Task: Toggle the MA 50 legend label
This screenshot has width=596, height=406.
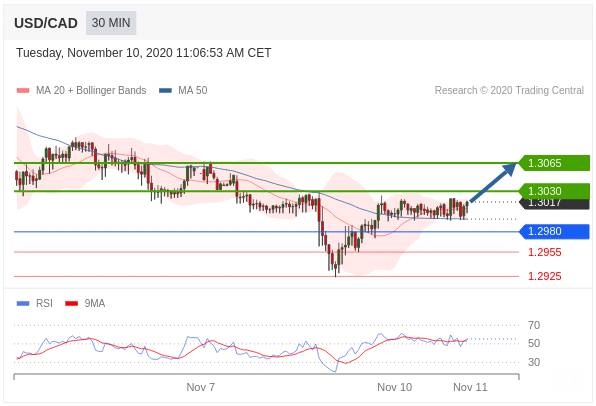Action: coord(193,90)
